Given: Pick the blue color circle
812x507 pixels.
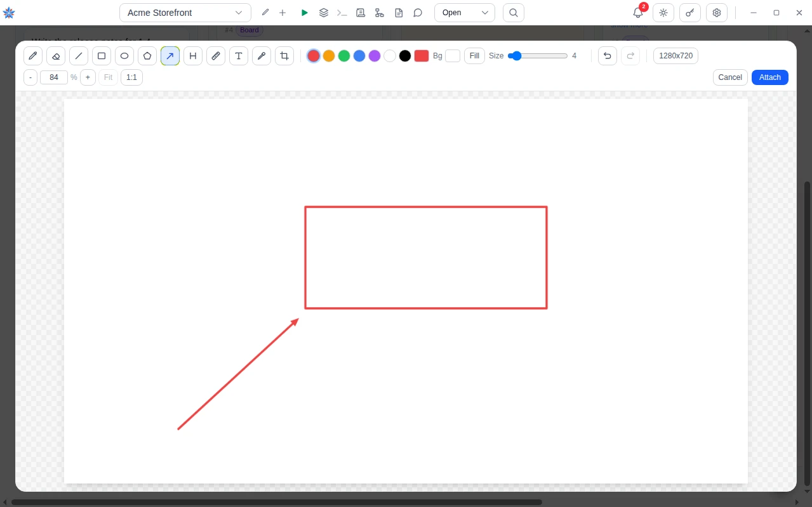Looking at the screenshot, I should (x=359, y=56).
